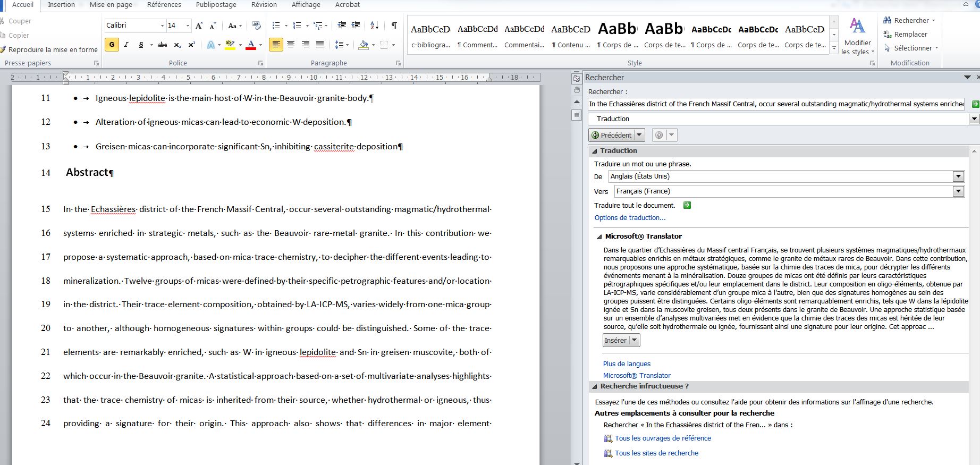The height and width of the screenshot is (465, 980).
Task: Open the Insertion ribbon tab
Action: click(x=61, y=5)
